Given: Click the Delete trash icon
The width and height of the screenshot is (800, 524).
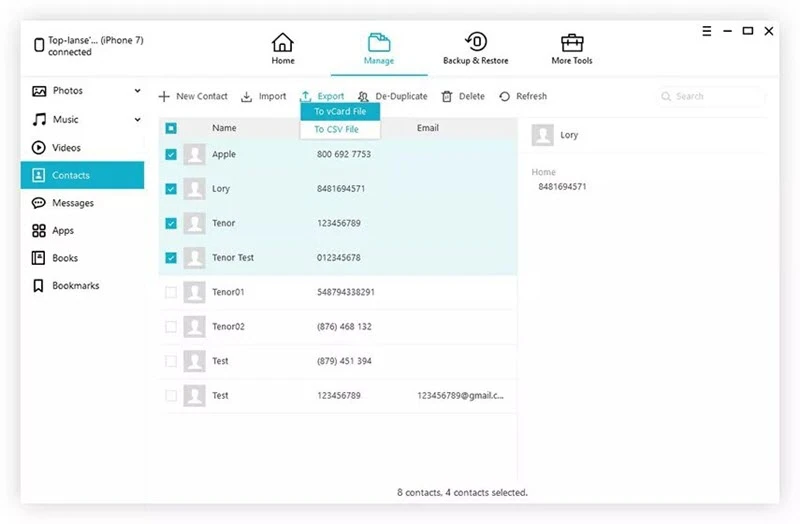Looking at the screenshot, I should [447, 96].
